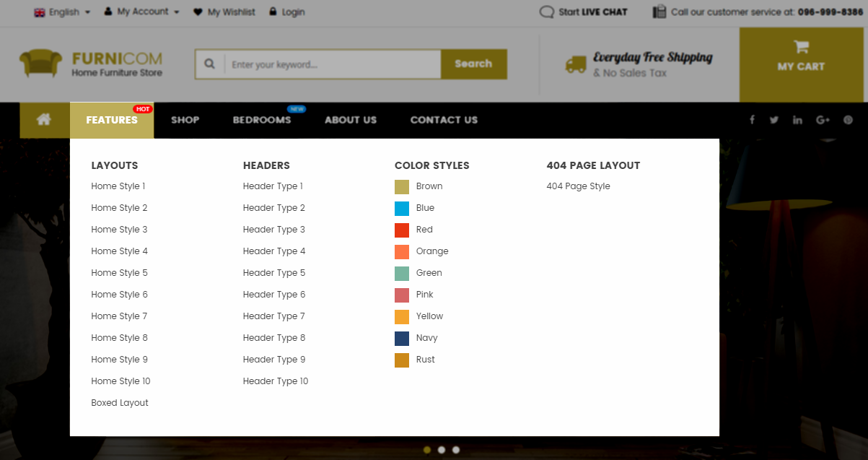Screen dimensions: 868x460
Task: Open Header Type 7
Action: point(274,316)
